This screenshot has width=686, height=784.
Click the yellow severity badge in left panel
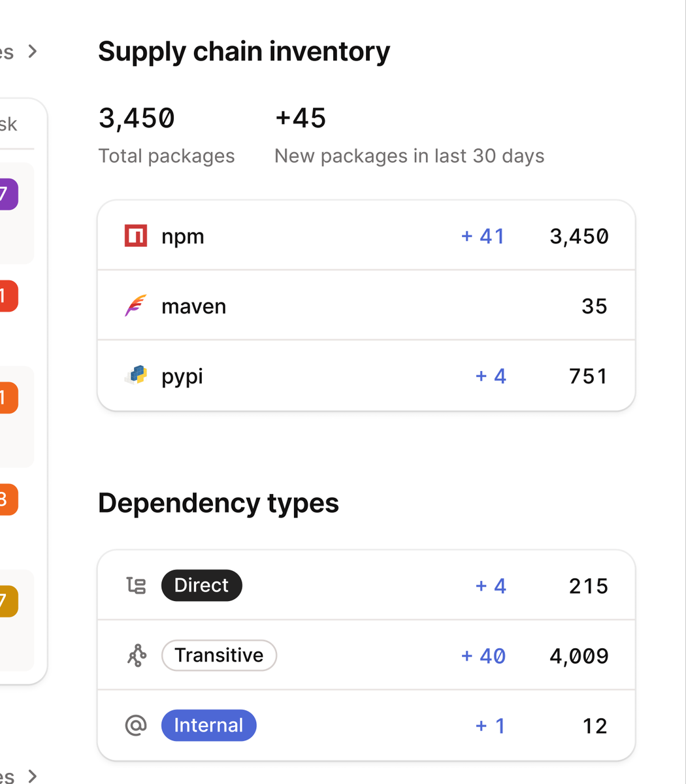8,601
